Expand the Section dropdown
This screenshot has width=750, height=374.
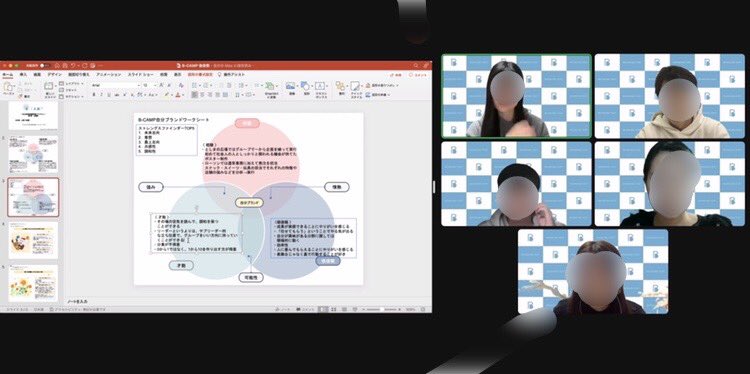71,96
